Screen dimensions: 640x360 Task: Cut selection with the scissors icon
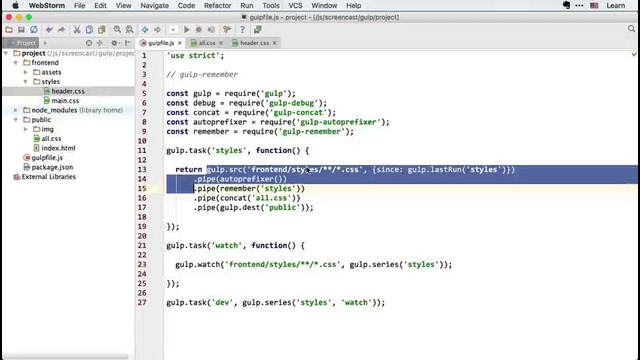pos(77,29)
